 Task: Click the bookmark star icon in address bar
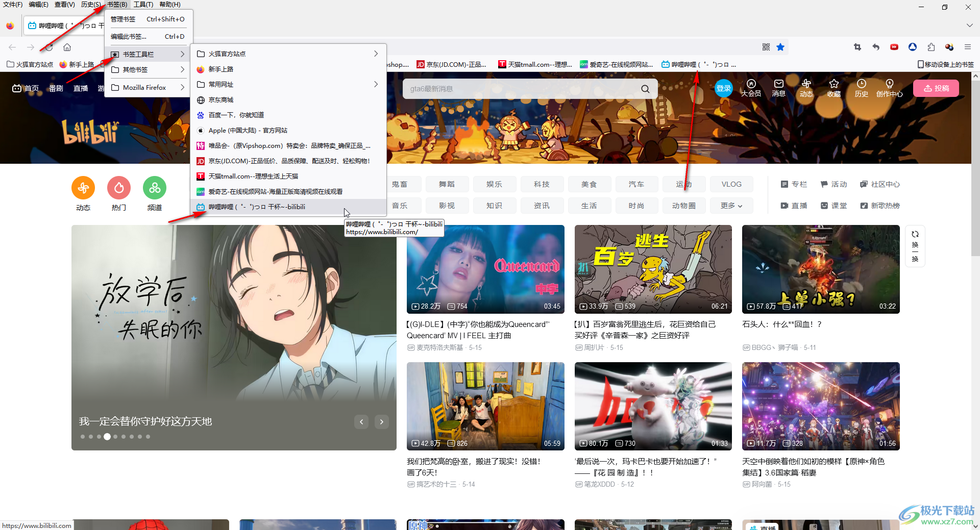tap(780, 47)
